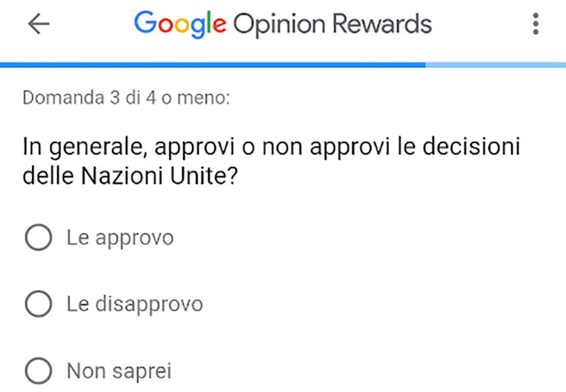
Task: Click the 'Nazioni Unite?' words in the question
Action: click(159, 176)
